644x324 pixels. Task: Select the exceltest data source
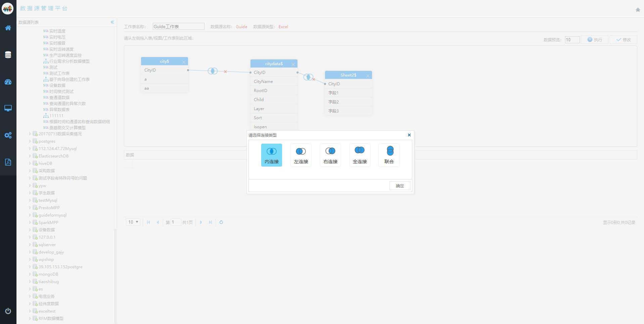(47, 311)
